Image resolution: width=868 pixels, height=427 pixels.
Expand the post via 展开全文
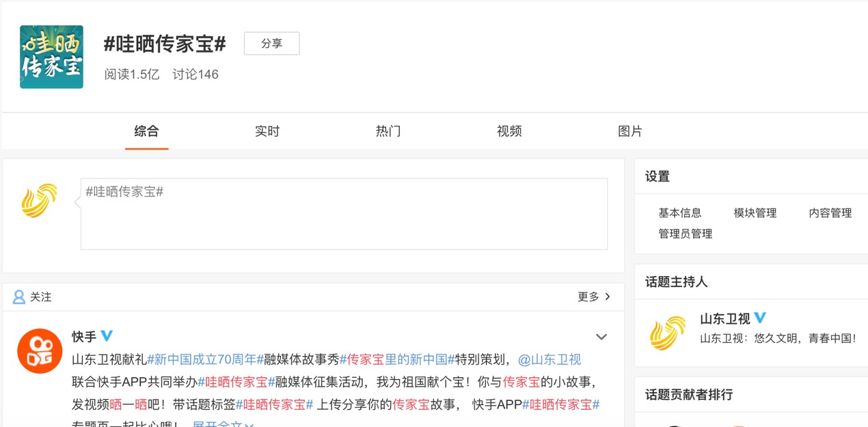[223, 423]
